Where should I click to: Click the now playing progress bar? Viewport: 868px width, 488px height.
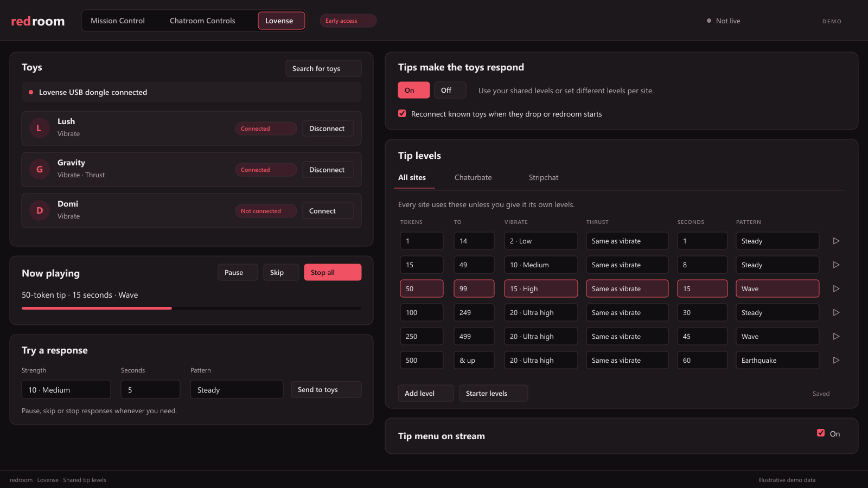point(192,308)
